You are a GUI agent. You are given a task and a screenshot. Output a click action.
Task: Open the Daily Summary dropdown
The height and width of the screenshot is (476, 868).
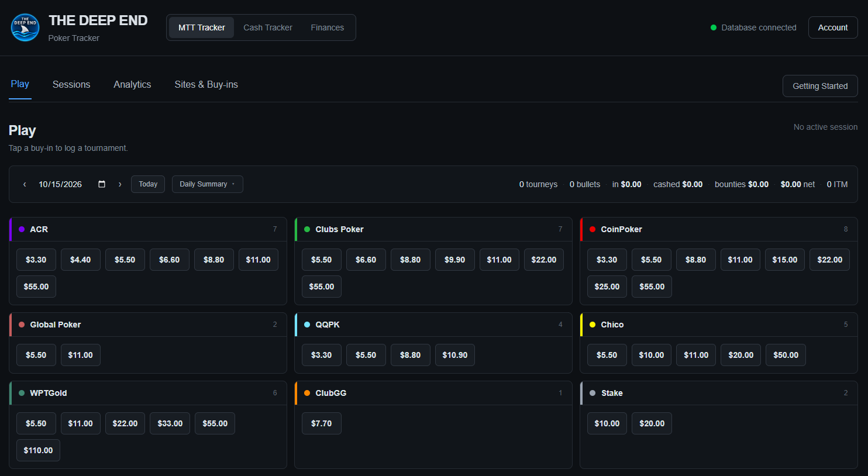208,184
